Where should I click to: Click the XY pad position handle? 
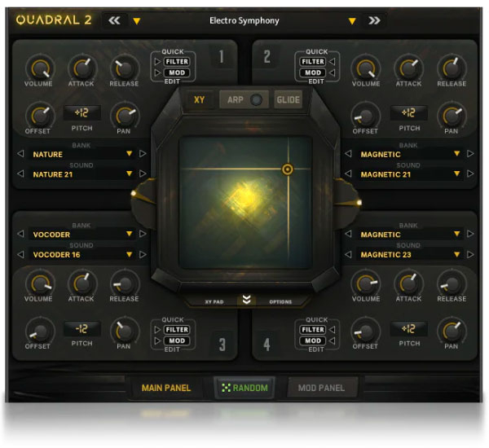pos(287,169)
